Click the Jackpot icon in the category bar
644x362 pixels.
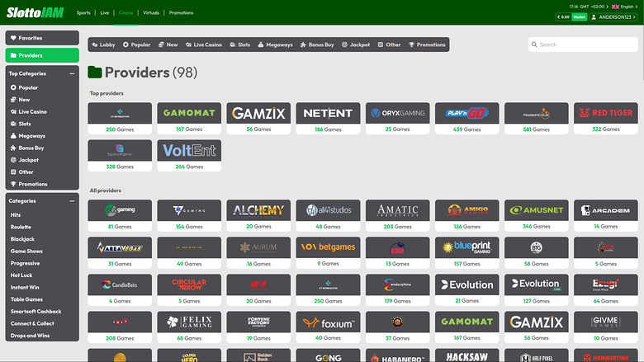tap(344, 45)
